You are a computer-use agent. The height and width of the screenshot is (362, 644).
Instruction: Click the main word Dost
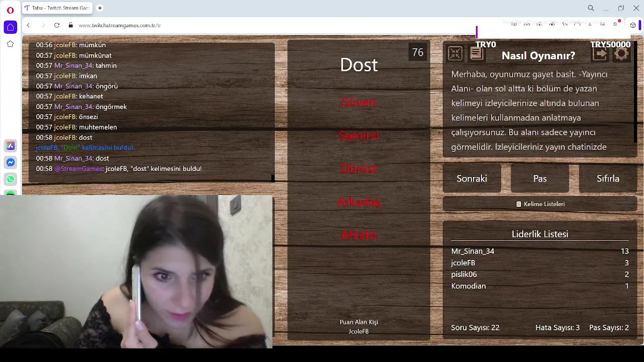359,65
